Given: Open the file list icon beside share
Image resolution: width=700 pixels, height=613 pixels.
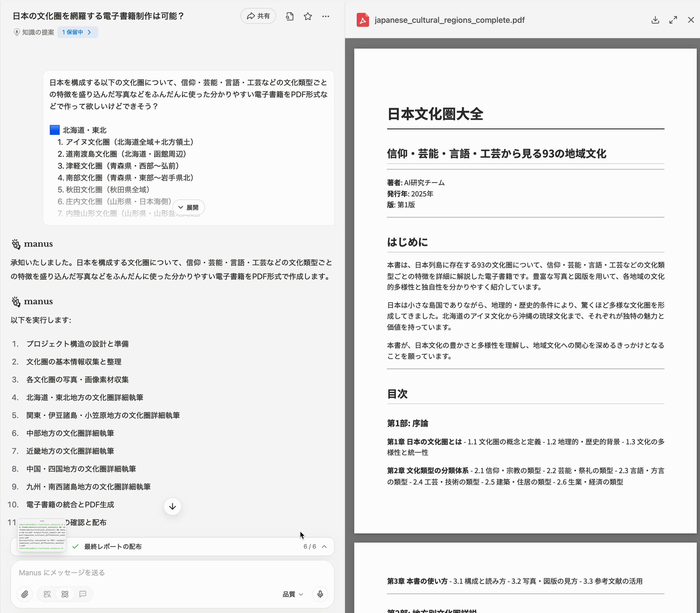Looking at the screenshot, I should (x=290, y=16).
